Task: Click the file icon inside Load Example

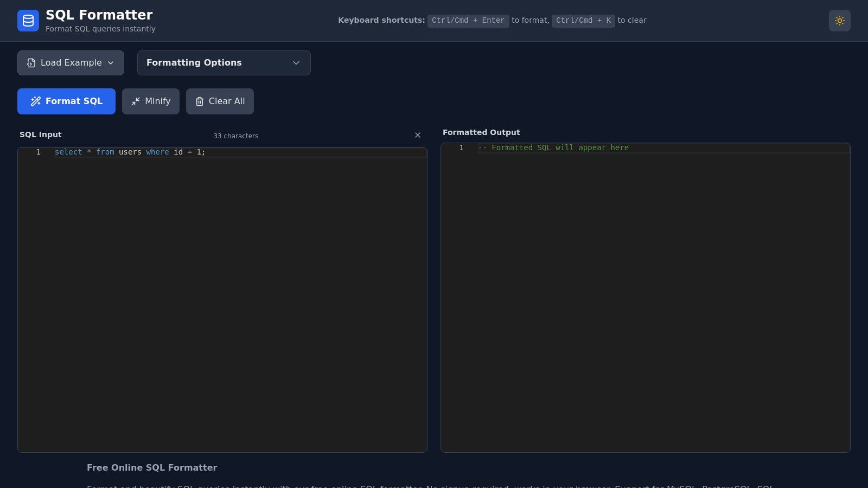Action: click(31, 62)
